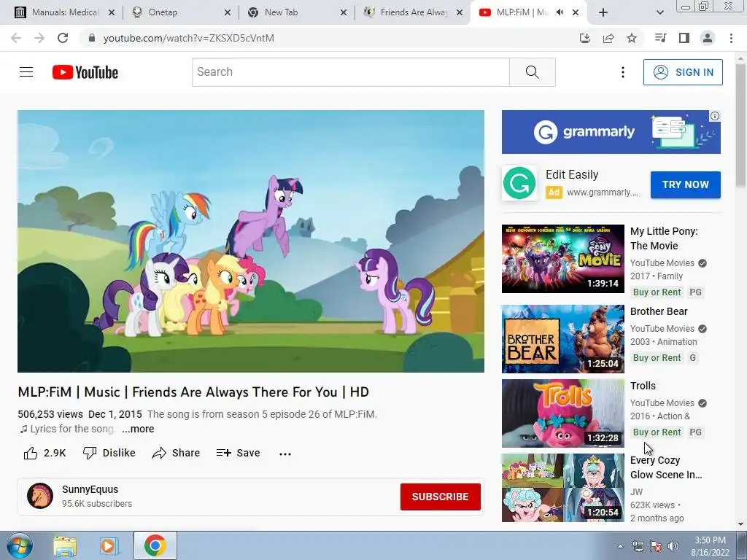Open Chrome three-dot menu
This screenshot has height=560, width=747.
[731, 38]
